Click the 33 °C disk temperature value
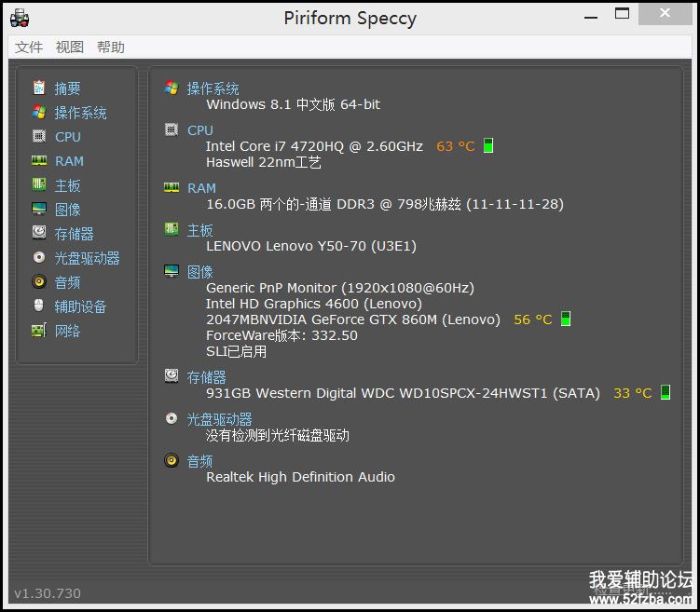The width and height of the screenshot is (700, 612). [633, 393]
